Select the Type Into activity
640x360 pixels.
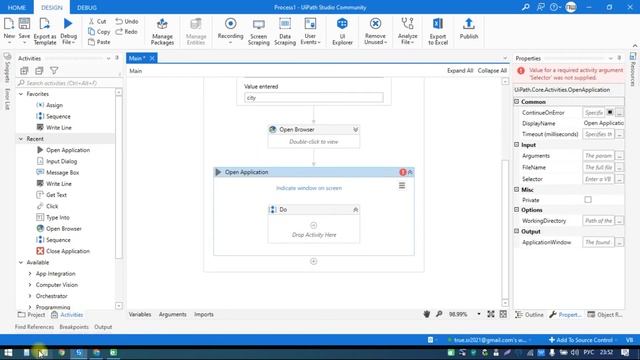(53, 217)
